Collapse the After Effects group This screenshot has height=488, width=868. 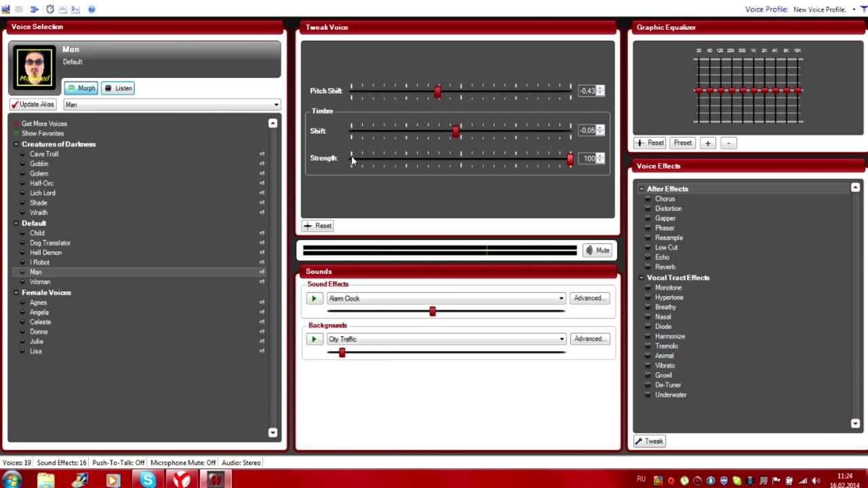642,189
